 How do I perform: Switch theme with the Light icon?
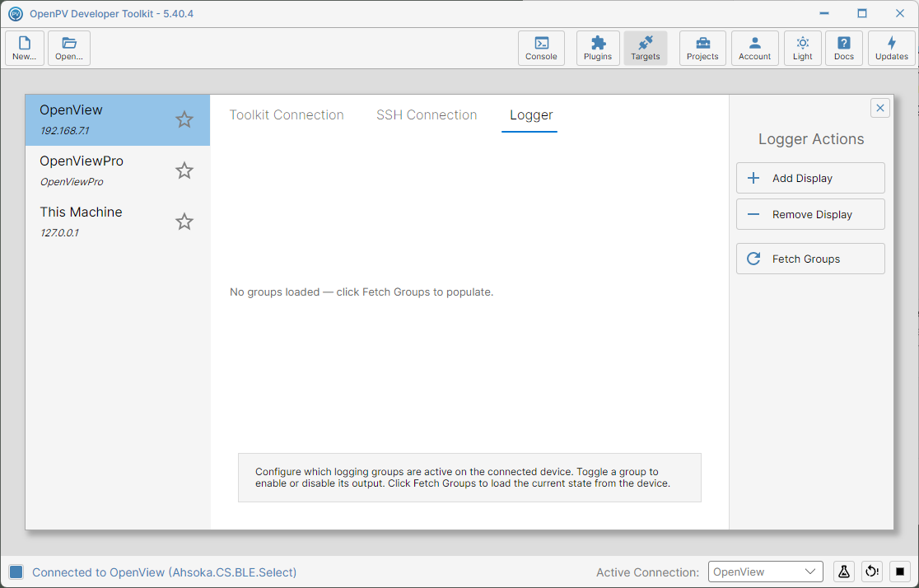[x=803, y=48]
